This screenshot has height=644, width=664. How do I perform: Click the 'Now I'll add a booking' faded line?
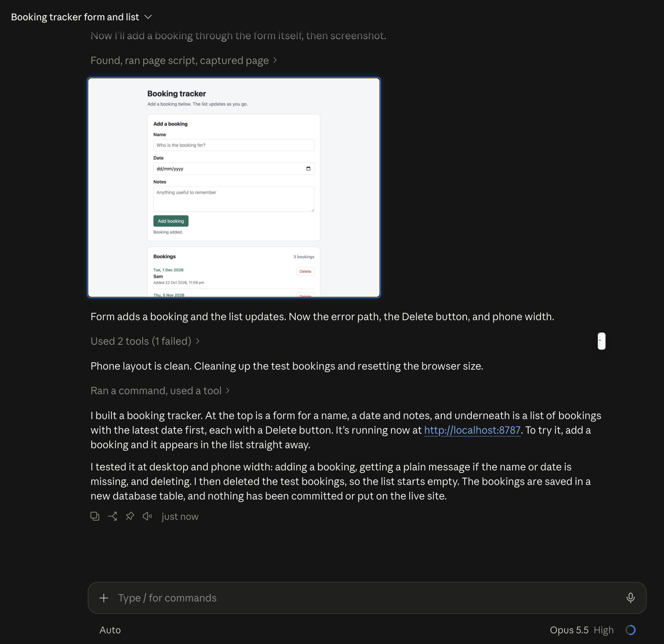[x=238, y=36]
